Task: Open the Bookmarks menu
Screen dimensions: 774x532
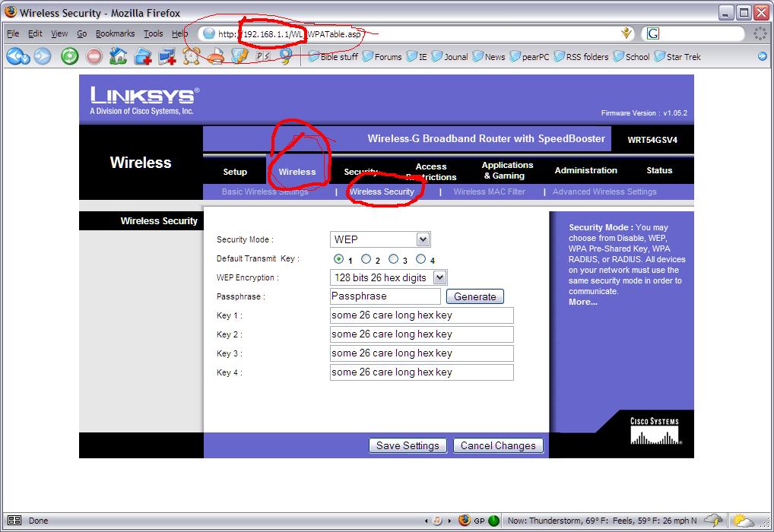Action: (x=115, y=33)
